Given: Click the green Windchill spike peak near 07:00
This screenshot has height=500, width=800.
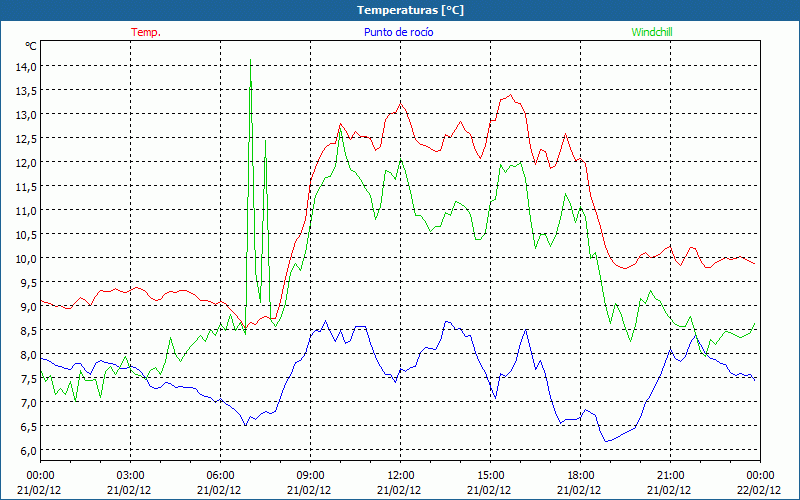Looking at the screenshot, I should coord(250,60).
